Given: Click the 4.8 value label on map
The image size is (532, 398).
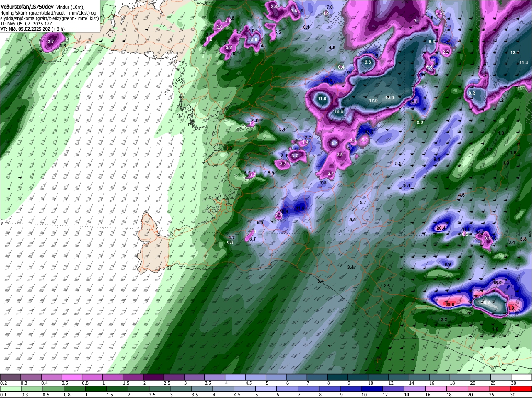Looking at the screenshot, I should point(332,48).
